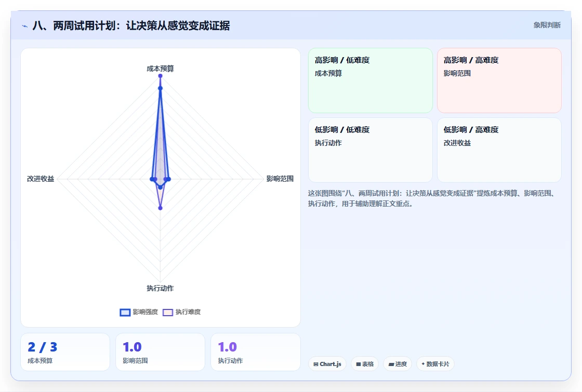Viewport: 582px width, 392px height.
Task: Click the lowest purple data point on radar
Action: tap(161, 208)
